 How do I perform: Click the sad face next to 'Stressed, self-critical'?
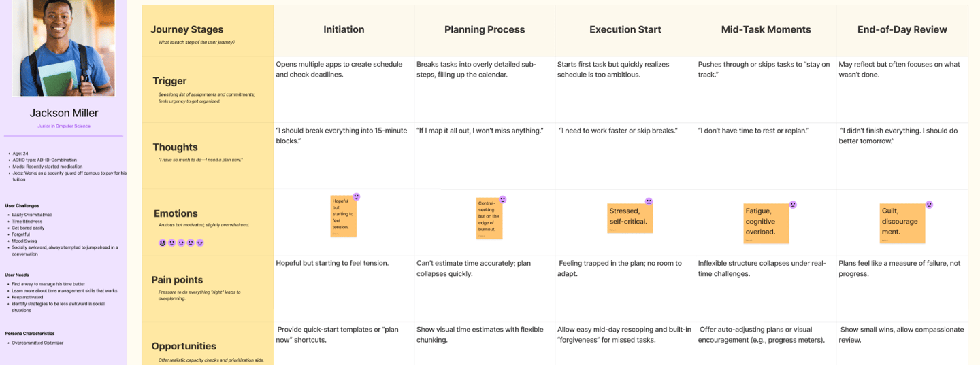[649, 202]
